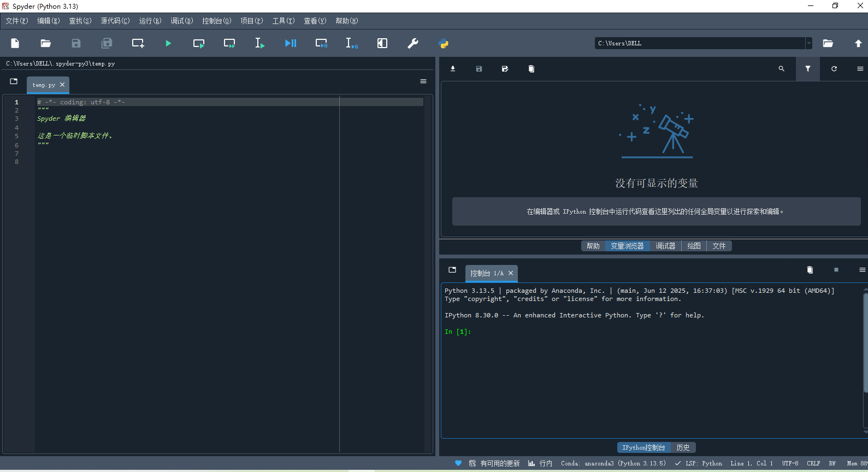Run current cell icon

tap(199, 43)
